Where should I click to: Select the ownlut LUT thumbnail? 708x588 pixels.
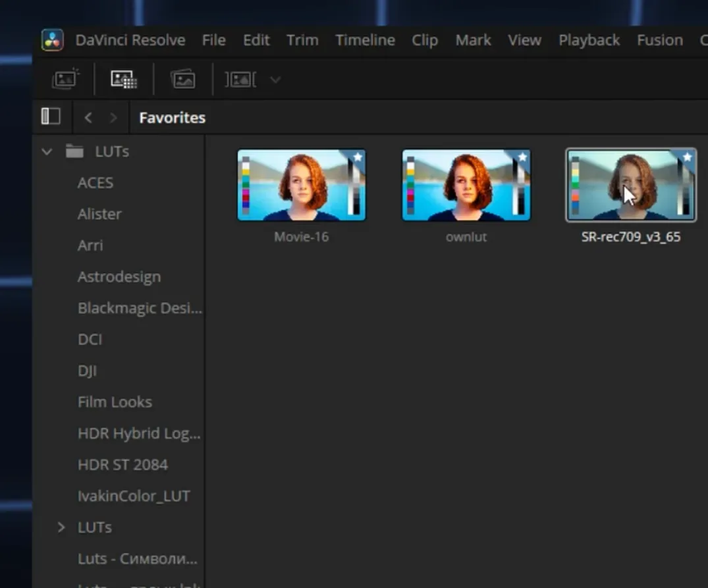pyautogui.click(x=466, y=185)
